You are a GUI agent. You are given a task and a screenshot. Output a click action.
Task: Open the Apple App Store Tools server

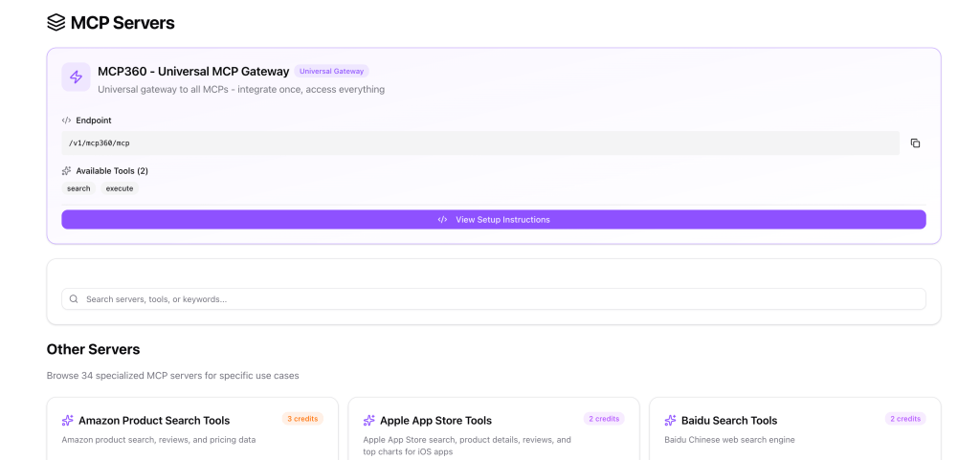coord(435,421)
